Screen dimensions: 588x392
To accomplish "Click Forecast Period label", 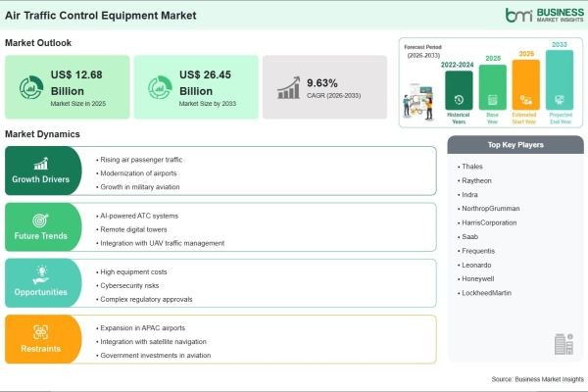I will tap(422, 47).
